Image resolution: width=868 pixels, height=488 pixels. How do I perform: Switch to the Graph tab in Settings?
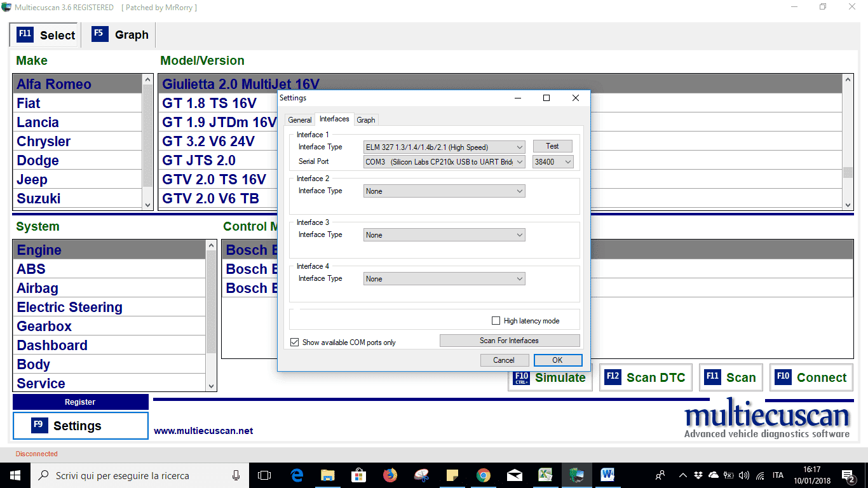(x=366, y=119)
